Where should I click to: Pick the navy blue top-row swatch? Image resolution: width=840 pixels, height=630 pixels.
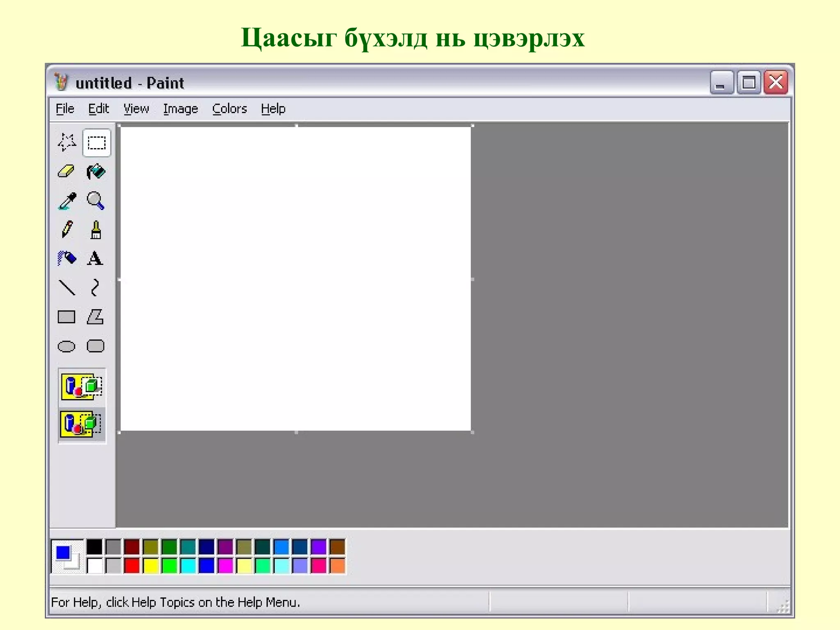(207, 547)
